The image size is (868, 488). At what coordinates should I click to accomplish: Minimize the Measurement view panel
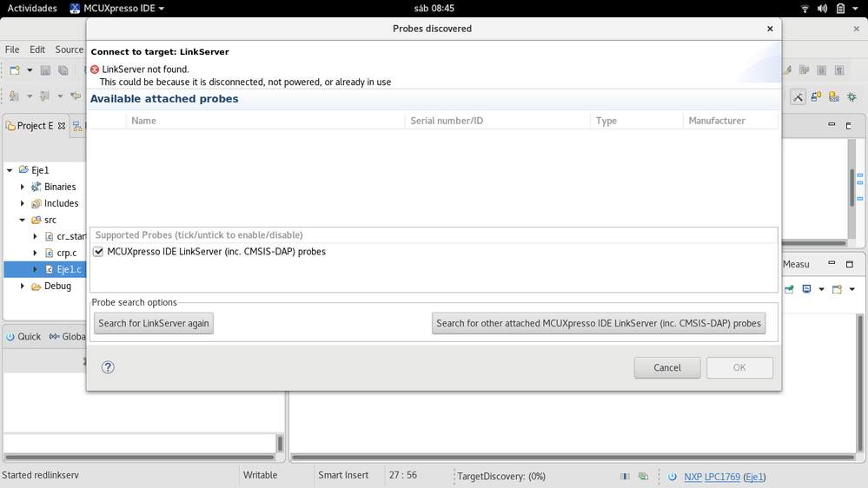(x=832, y=265)
